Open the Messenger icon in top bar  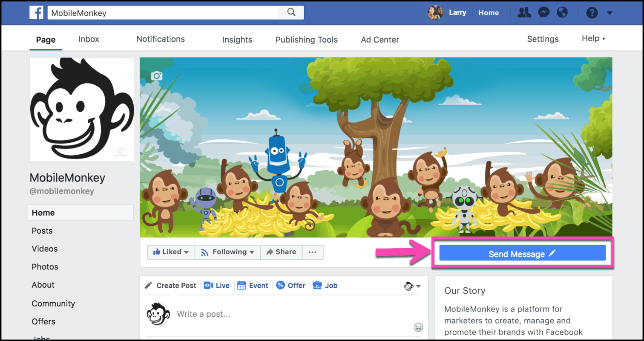click(x=543, y=12)
